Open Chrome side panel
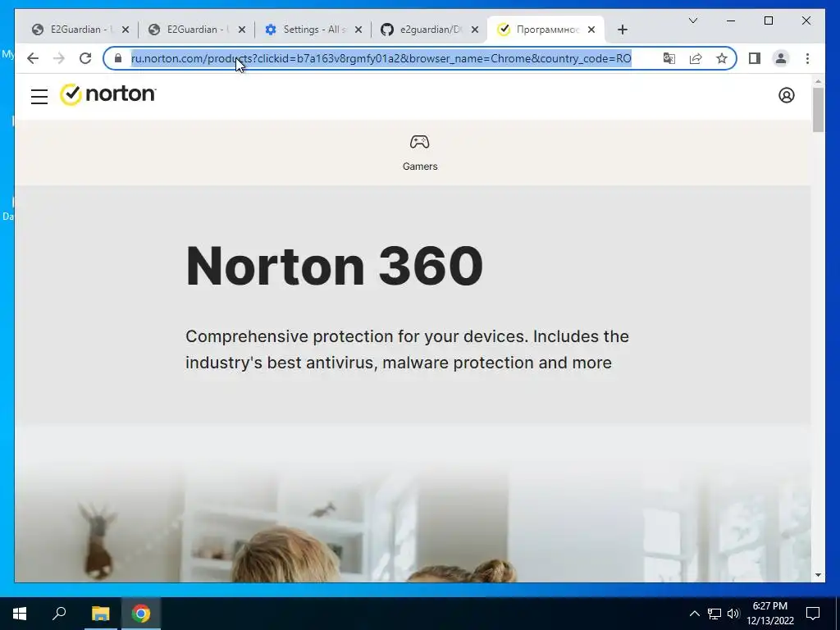This screenshot has height=630, width=840. 755,58
